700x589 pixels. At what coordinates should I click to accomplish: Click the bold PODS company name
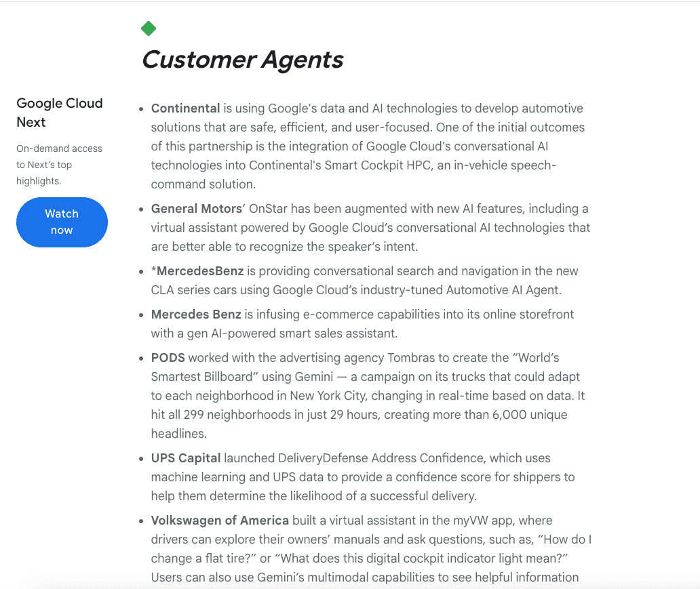(x=168, y=358)
